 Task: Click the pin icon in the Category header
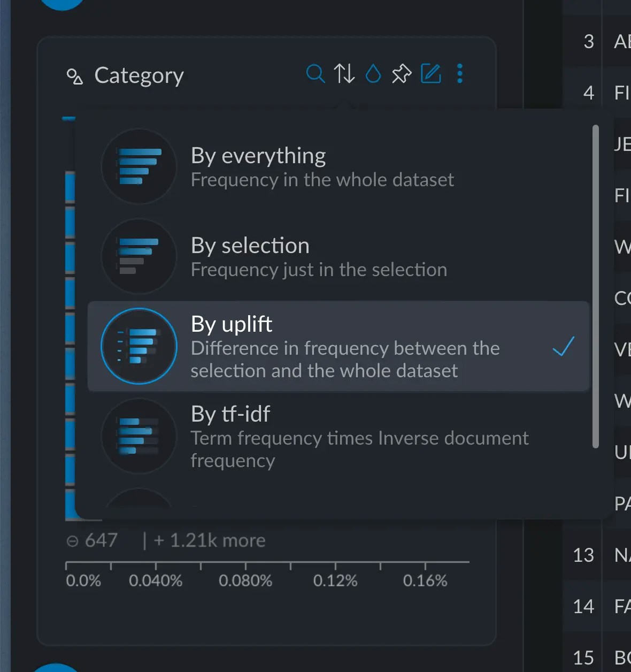[402, 74]
